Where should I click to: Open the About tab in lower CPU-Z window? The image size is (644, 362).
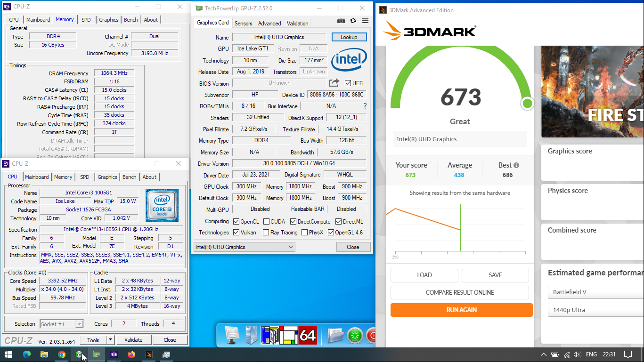click(149, 177)
